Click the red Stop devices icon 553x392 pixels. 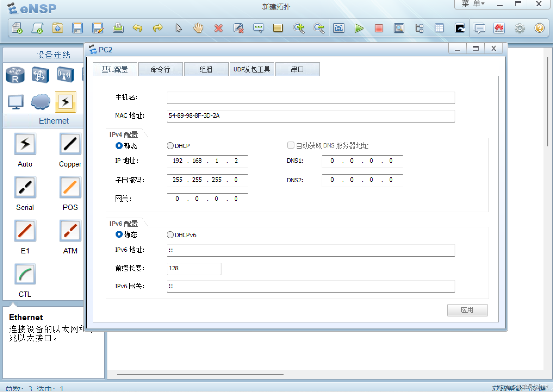click(379, 28)
